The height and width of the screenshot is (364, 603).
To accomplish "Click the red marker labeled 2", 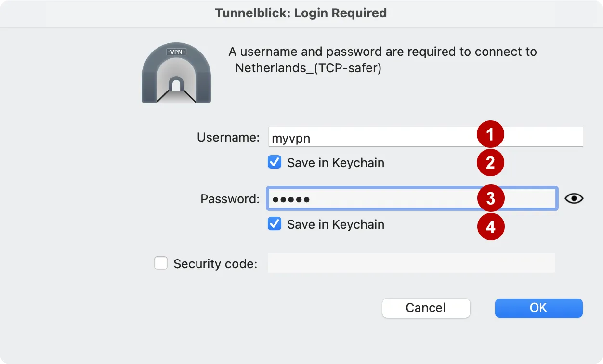I will click(x=491, y=163).
